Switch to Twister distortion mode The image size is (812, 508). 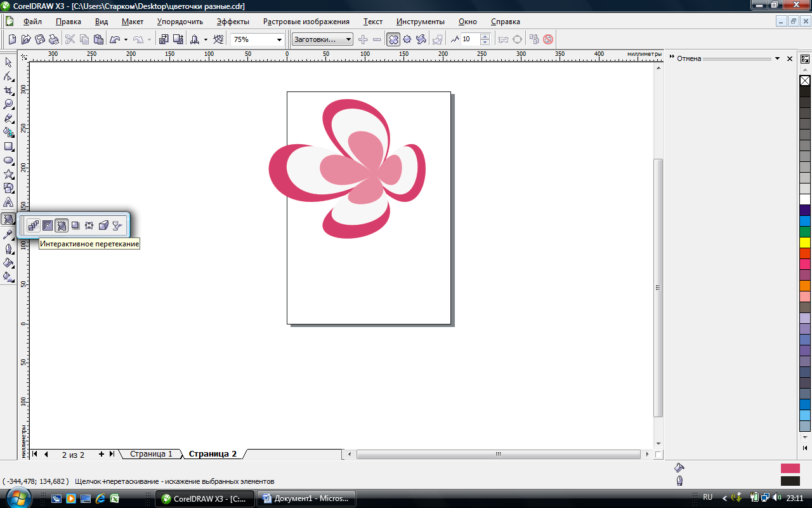[421, 39]
